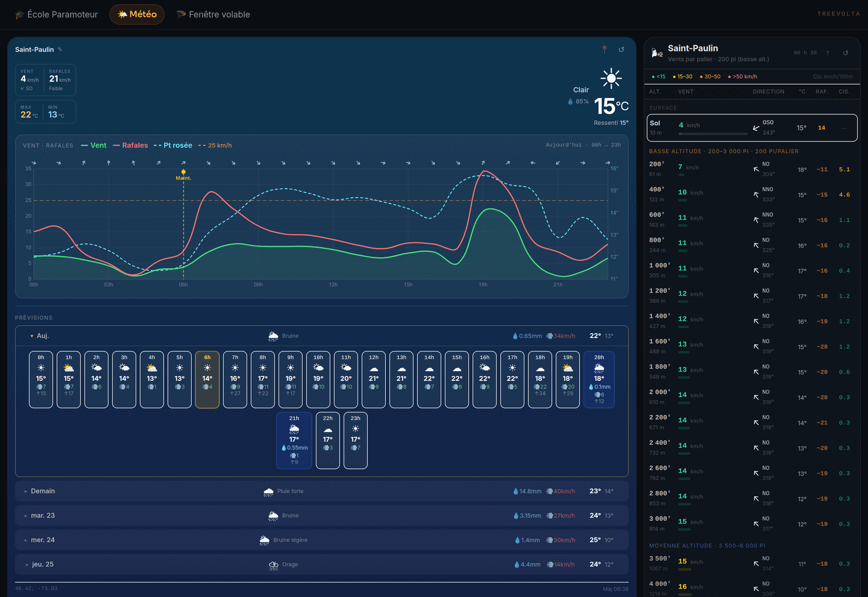Click the red location pin icon

tap(605, 49)
